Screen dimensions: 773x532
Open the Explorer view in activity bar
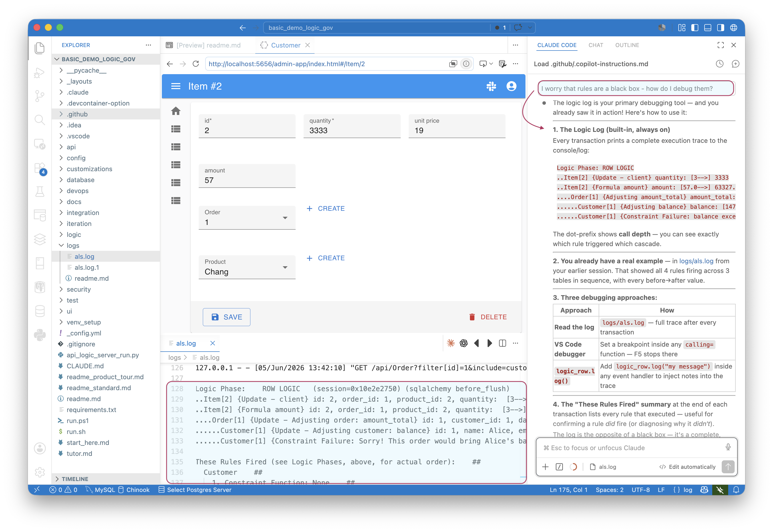[40, 48]
